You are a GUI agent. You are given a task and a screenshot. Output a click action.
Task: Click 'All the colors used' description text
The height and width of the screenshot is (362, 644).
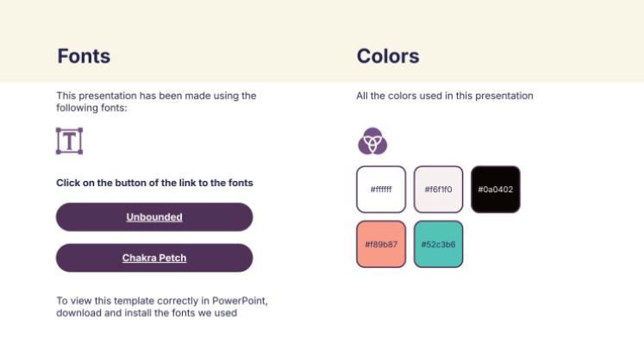click(445, 96)
